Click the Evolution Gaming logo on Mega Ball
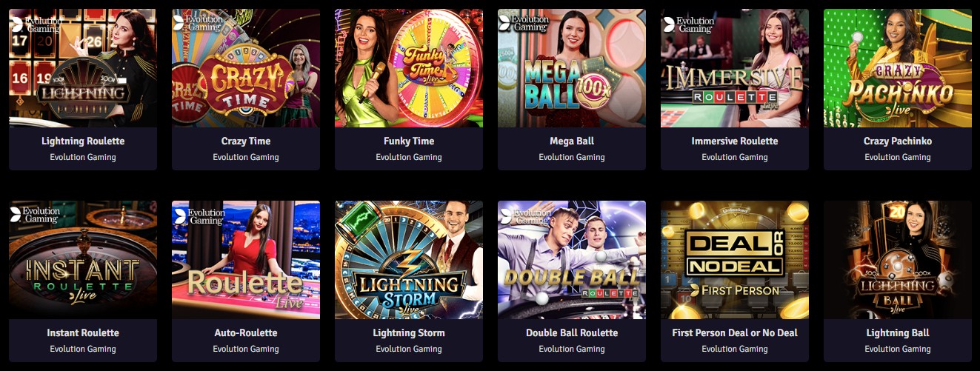980x371 pixels. coord(524,24)
